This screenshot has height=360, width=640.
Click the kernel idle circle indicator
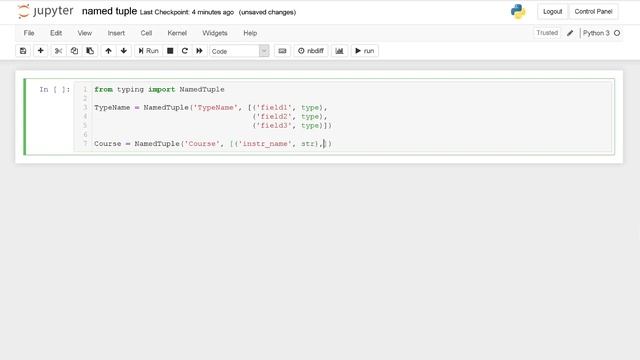coord(617,33)
